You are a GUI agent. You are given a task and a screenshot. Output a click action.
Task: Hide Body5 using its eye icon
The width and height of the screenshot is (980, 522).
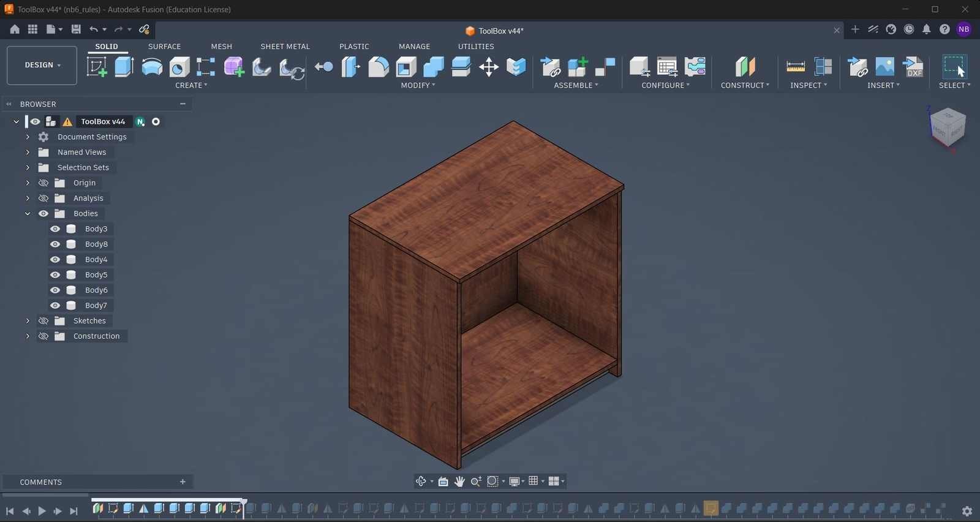pos(55,274)
